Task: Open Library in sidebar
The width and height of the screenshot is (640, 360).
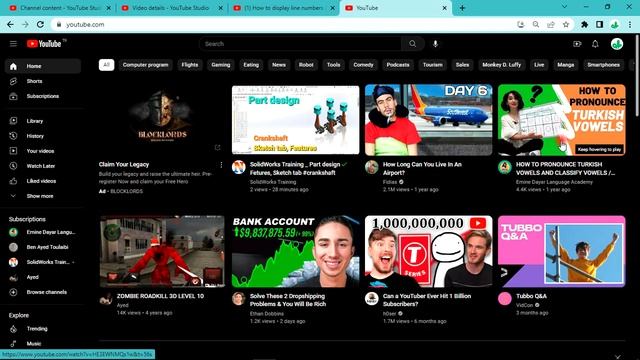Action: [x=43, y=121]
